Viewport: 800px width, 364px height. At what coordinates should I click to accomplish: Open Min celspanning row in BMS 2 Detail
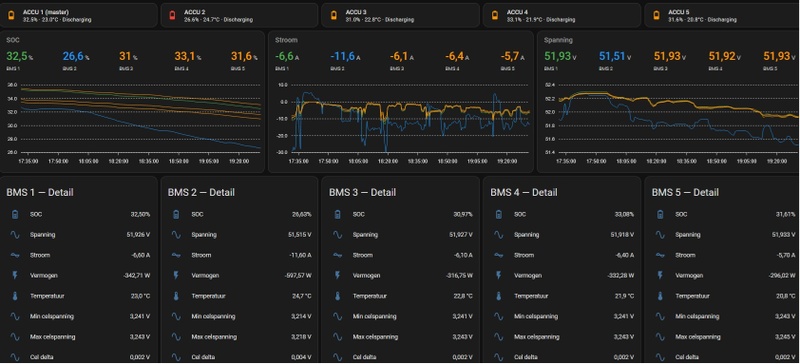click(x=240, y=317)
